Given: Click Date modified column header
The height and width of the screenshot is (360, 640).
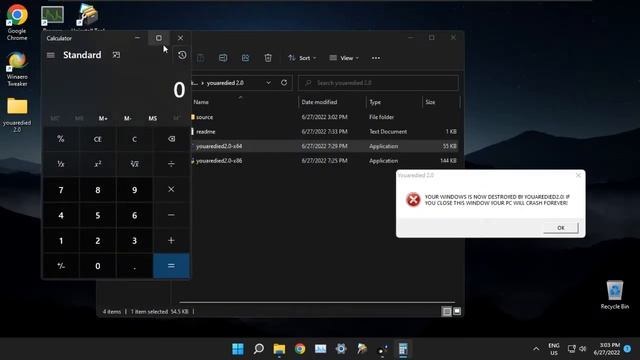Looking at the screenshot, I should point(319,102).
